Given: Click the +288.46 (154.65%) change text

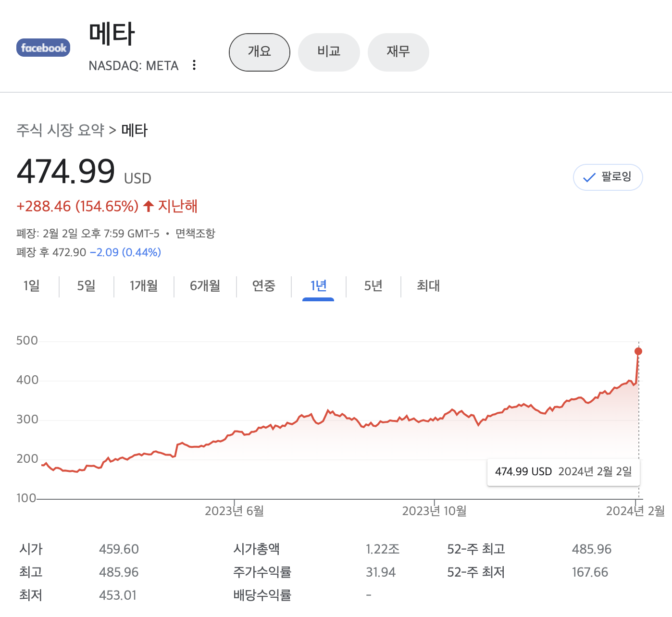Looking at the screenshot, I should (x=77, y=206).
